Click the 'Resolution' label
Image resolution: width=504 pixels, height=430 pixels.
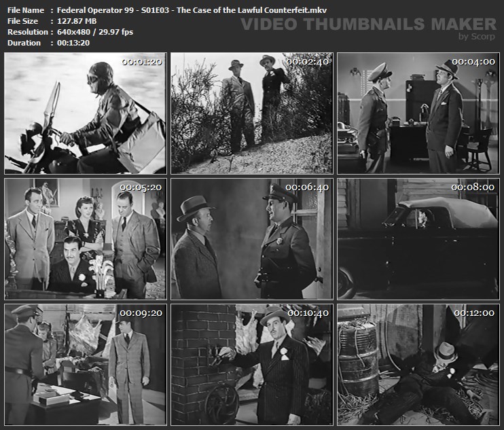(x=28, y=32)
